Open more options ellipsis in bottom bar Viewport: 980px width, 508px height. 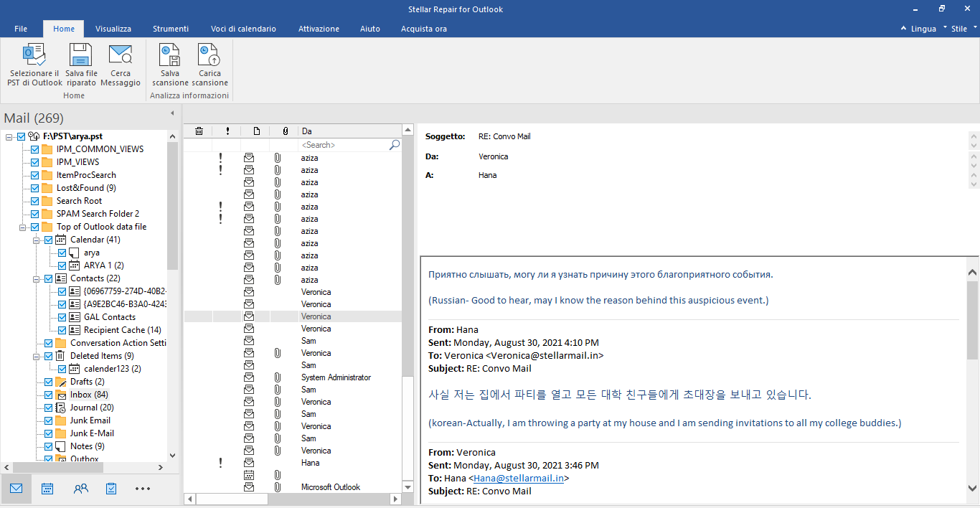click(143, 489)
